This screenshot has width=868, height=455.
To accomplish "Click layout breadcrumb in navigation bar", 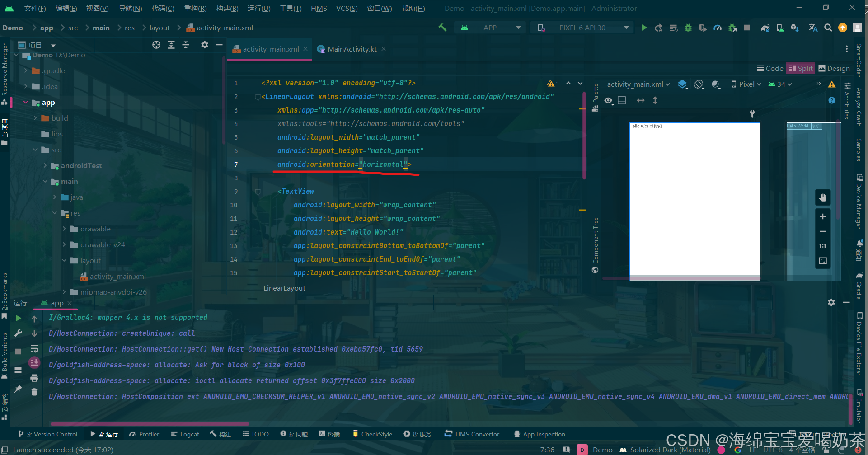I will pos(160,28).
